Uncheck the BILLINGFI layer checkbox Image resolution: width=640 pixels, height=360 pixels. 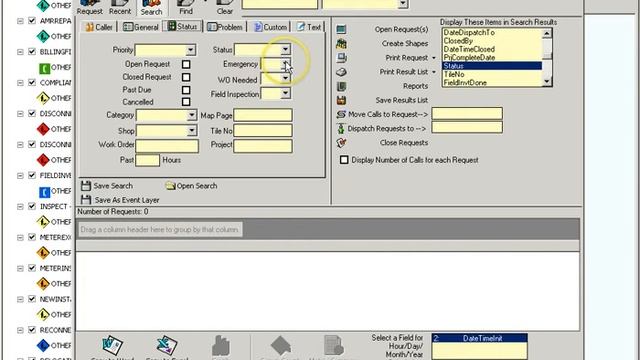(32, 51)
